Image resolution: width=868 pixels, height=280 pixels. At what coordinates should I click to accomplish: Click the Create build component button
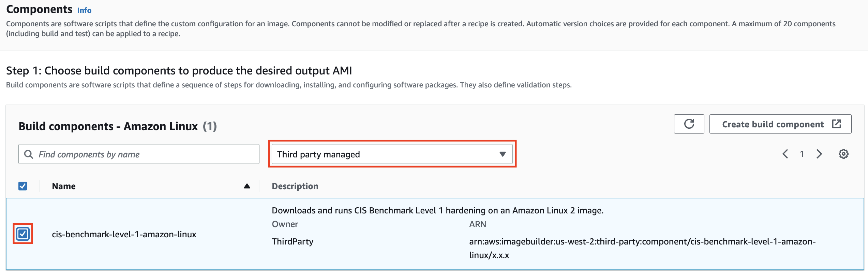(772, 124)
